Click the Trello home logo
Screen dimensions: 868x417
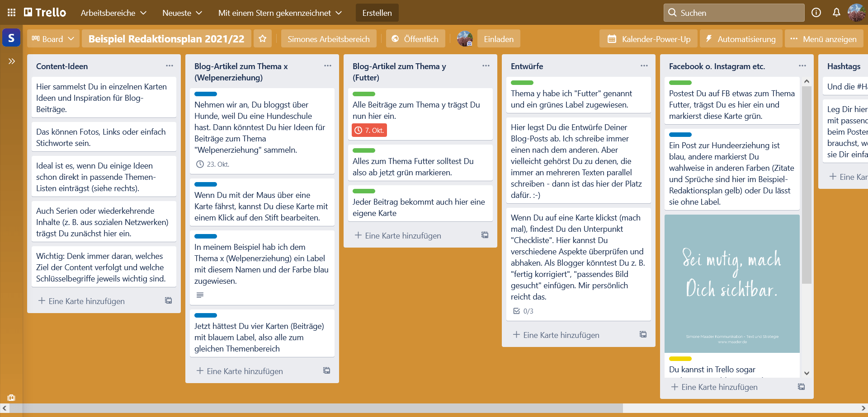tap(45, 13)
